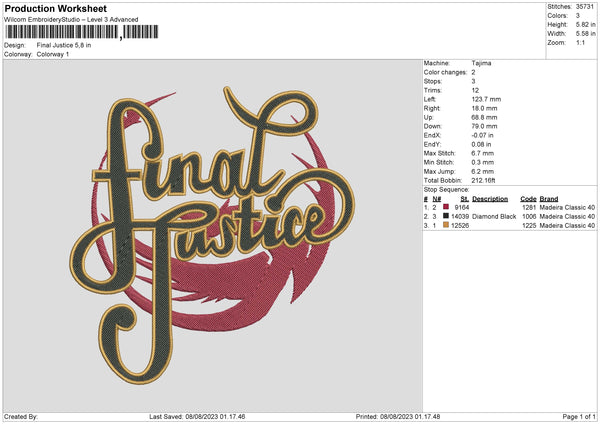Click the red thread swatch for code 1281

pyautogui.click(x=446, y=207)
